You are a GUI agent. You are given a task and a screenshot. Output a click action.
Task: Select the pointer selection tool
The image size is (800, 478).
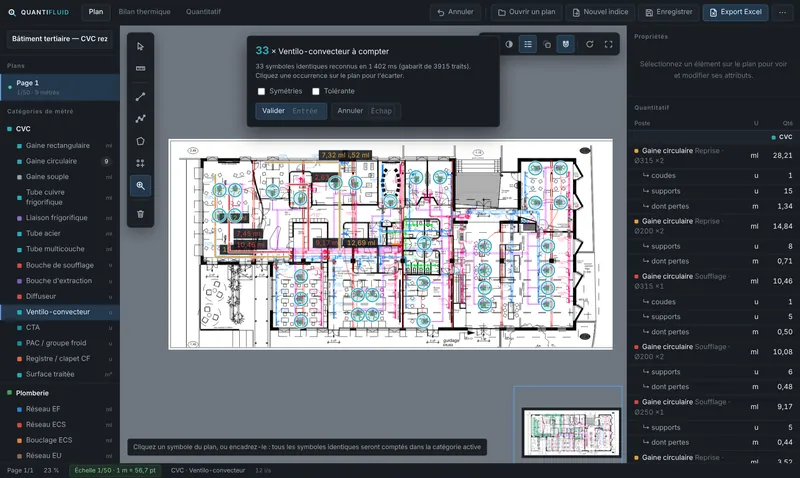(140, 46)
